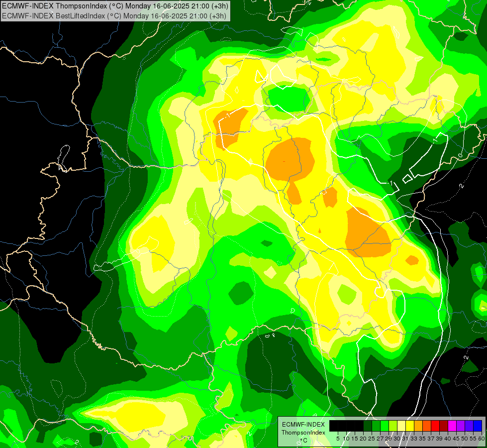The height and width of the screenshot is (448, 487).
Task: Click the legend scale value 27
Action: point(380,439)
